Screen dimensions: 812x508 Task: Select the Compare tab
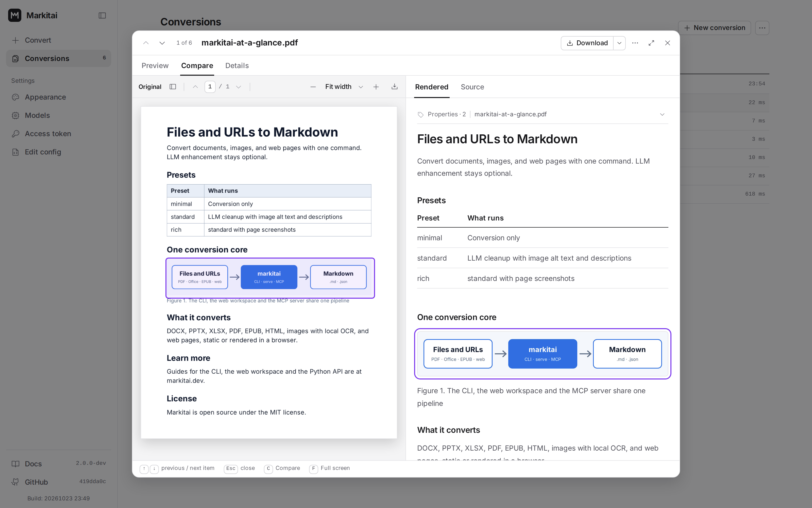[x=197, y=66]
